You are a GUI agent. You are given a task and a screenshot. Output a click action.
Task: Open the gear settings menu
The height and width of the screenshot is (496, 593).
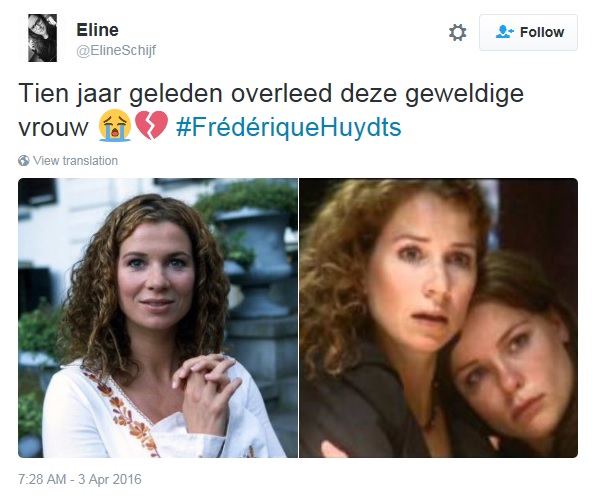[458, 33]
